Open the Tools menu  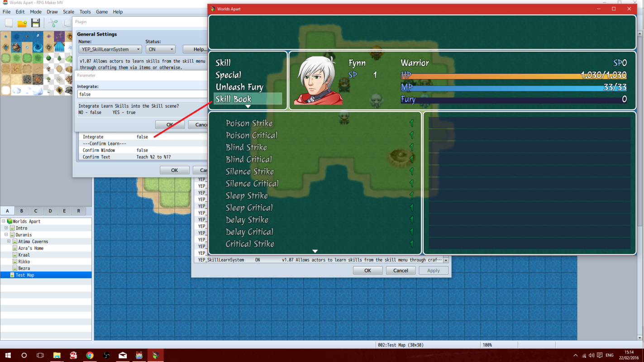tap(85, 12)
